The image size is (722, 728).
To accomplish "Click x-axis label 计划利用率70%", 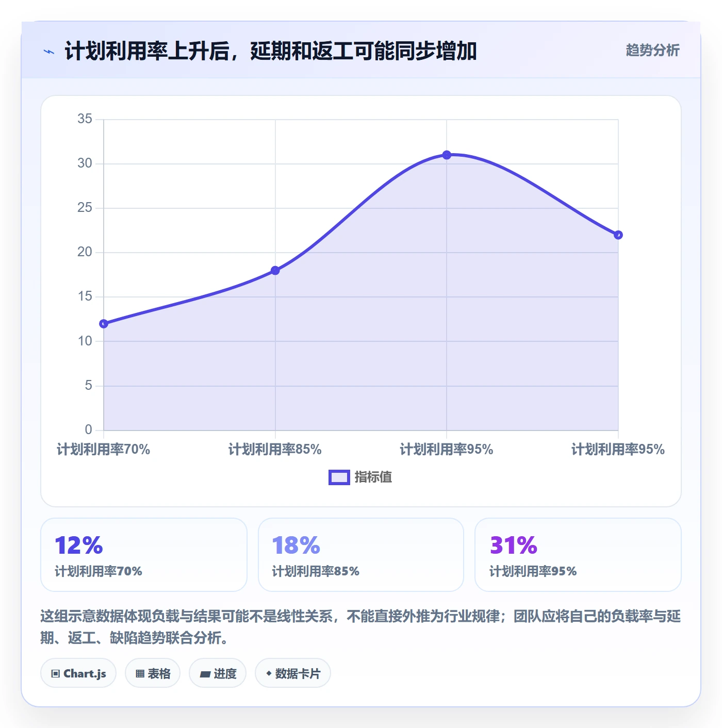I will tap(104, 450).
